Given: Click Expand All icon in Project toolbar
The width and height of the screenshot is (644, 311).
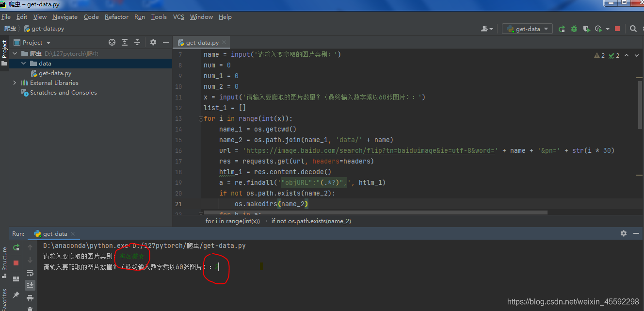Looking at the screenshot, I should 125,42.
